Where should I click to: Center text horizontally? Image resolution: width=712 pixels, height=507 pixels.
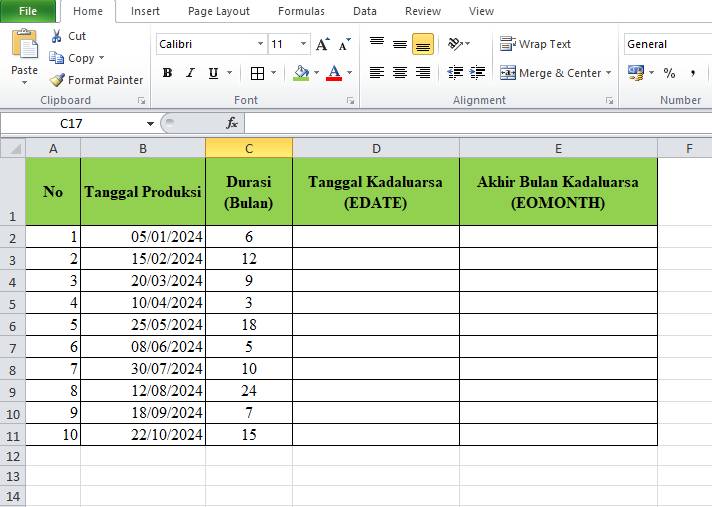pos(400,73)
